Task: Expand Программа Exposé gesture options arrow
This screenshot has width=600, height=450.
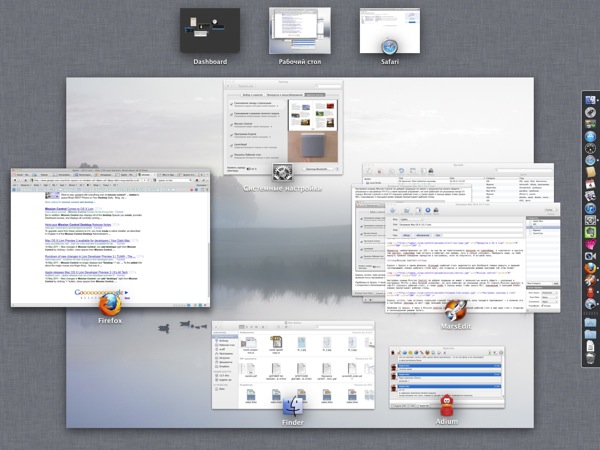Action: click(271, 137)
